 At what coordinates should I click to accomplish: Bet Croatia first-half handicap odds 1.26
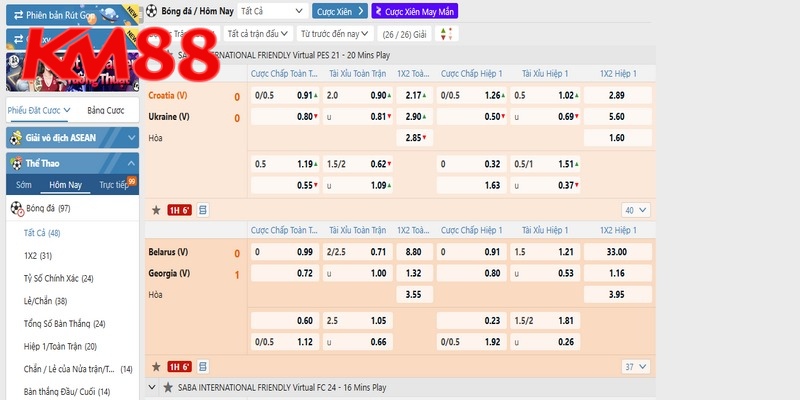click(471, 95)
